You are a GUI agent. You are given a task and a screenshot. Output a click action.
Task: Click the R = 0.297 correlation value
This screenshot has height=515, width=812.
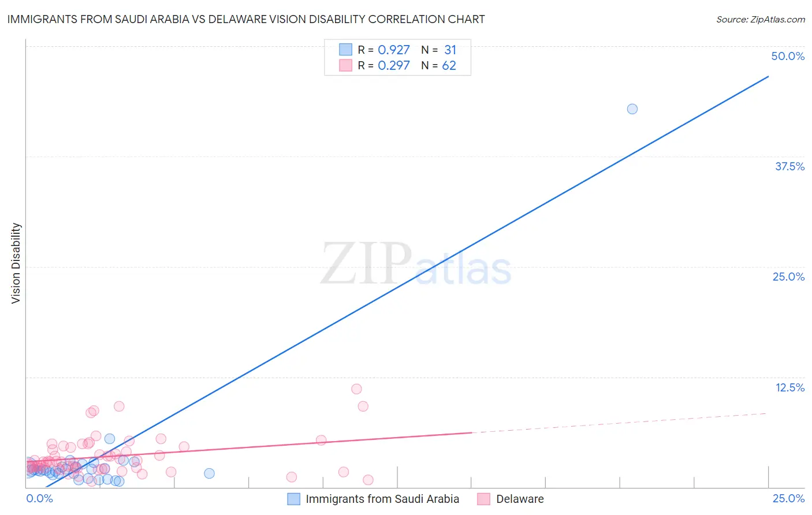coord(383,65)
